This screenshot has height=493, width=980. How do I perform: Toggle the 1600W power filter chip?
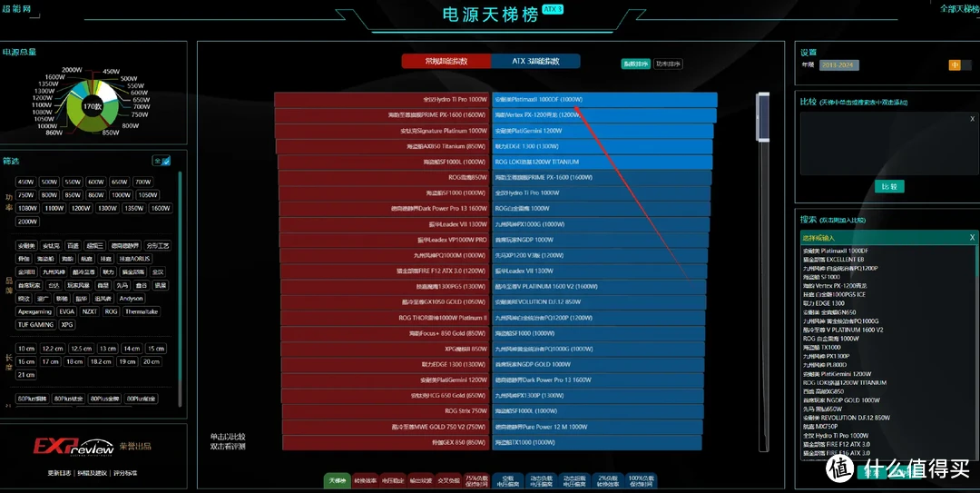click(160, 208)
